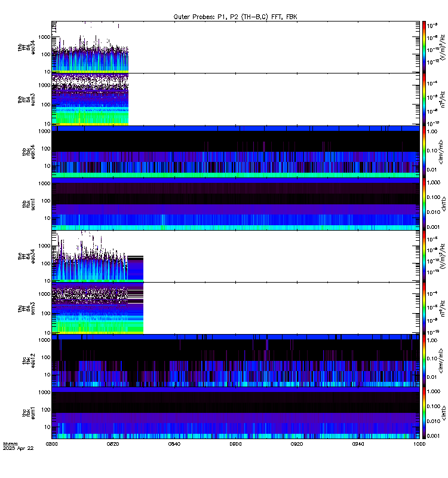Screen dimensions: 448x478
Task: Click the 100 y-axis tick of thb fbk scm1
Action: coord(46,201)
